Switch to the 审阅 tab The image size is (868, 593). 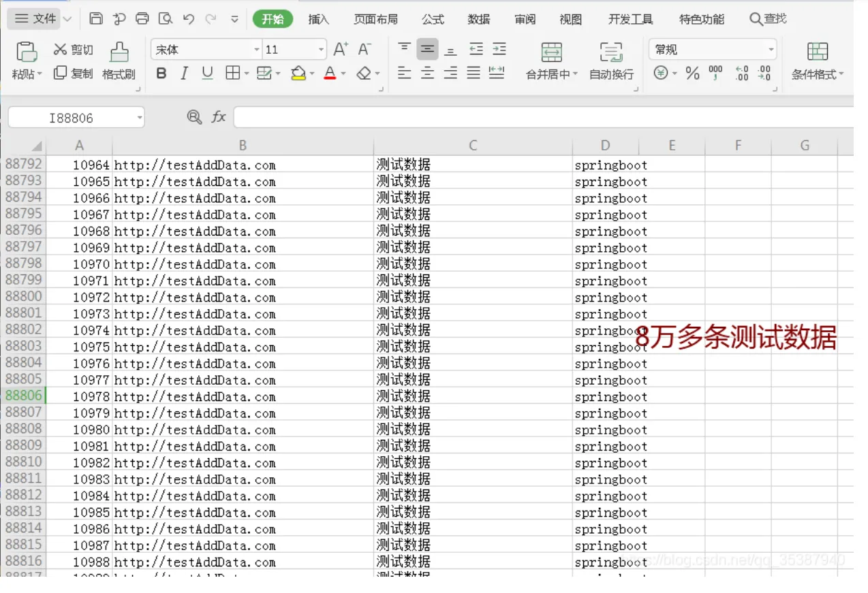pyautogui.click(x=525, y=19)
